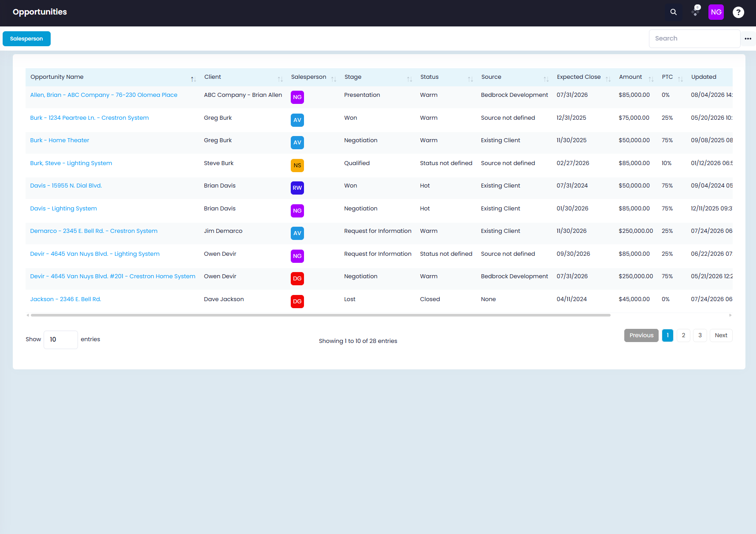This screenshot has height=534, width=756.
Task: Click 'Steve Burk' client cell
Action: tap(219, 163)
